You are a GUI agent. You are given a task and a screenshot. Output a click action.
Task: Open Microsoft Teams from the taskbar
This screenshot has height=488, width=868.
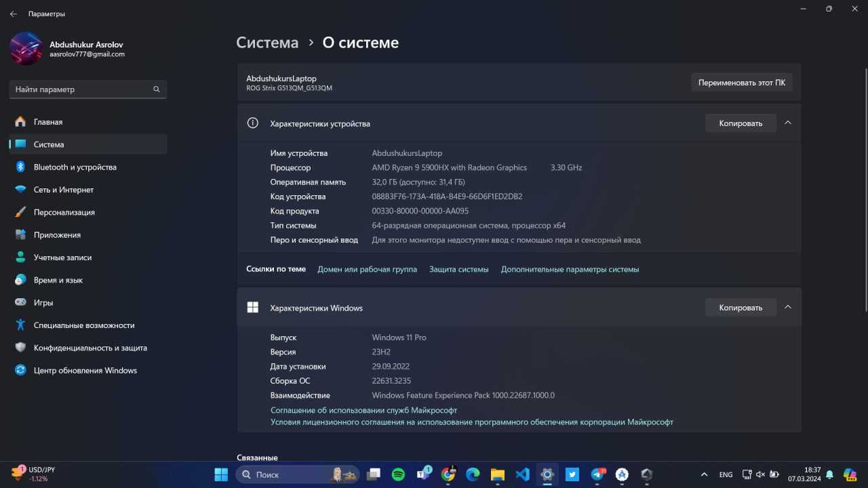423,474
